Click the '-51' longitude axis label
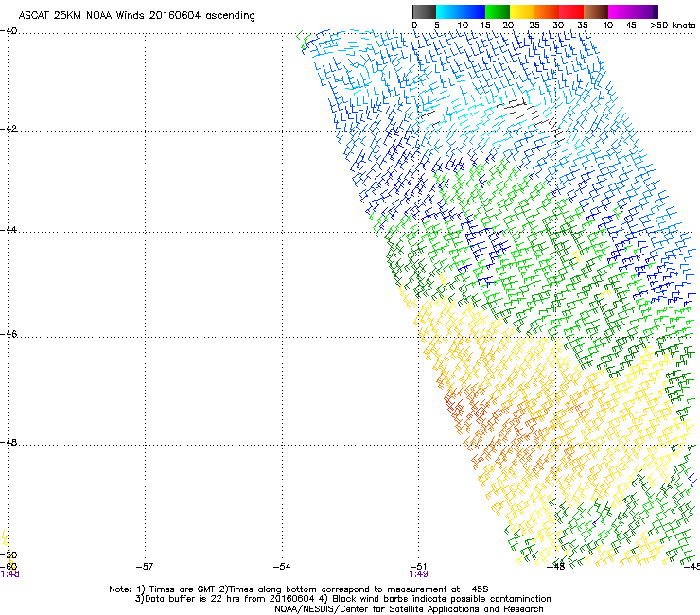Viewport: 700px width, 615px height. 418,567
